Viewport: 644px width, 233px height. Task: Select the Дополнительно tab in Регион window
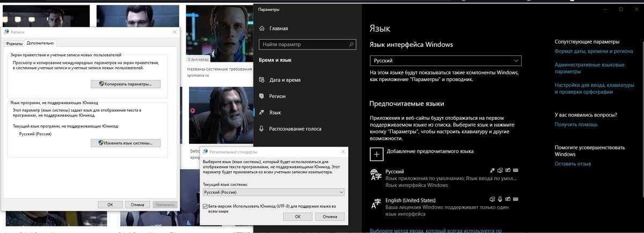(x=40, y=43)
